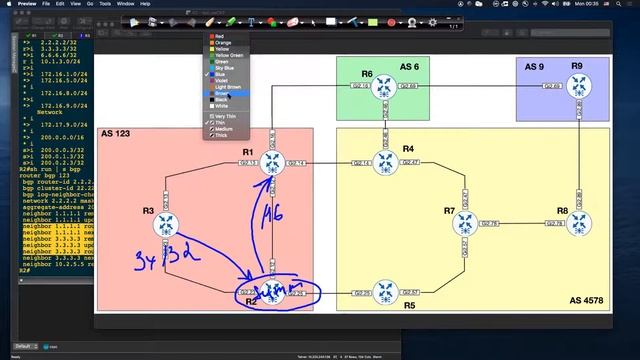640x360 pixels.
Task: Open the Tools menu
Action: point(105,4)
